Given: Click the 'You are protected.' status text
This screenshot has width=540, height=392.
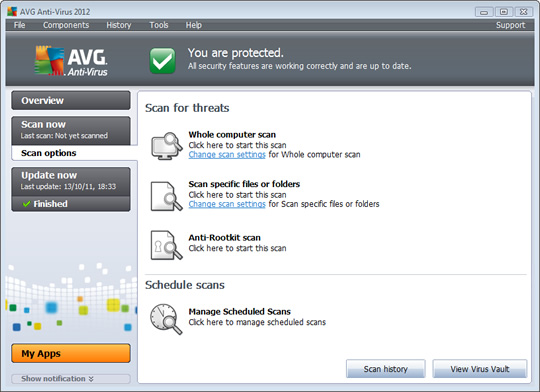Looking at the screenshot, I should pyautogui.click(x=236, y=53).
